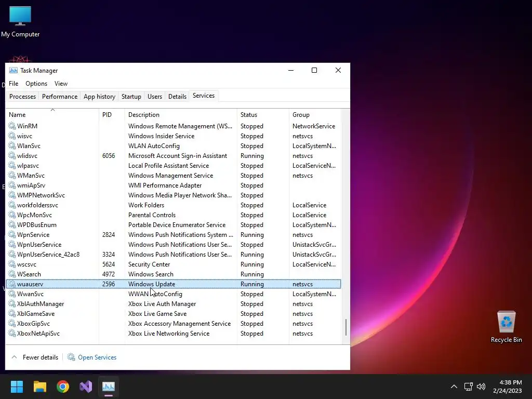Open the Windows Start menu

click(x=17, y=387)
